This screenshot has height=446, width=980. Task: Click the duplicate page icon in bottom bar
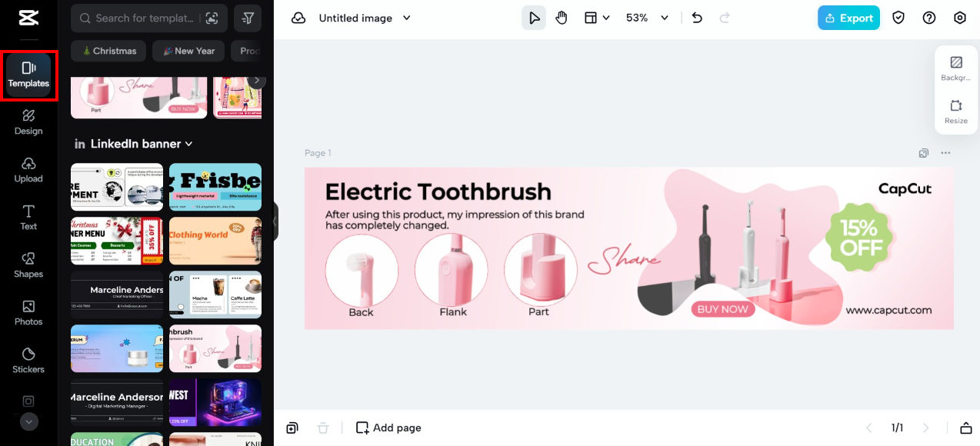coord(292,428)
